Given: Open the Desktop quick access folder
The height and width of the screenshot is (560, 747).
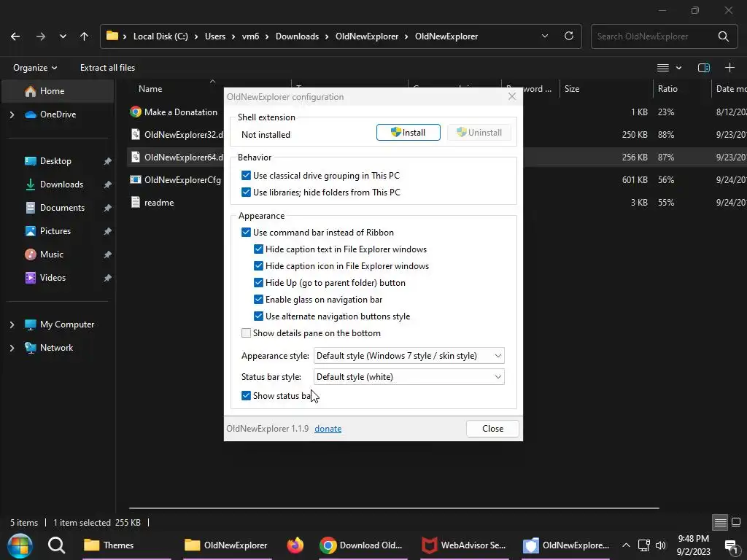Looking at the screenshot, I should (x=55, y=161).
